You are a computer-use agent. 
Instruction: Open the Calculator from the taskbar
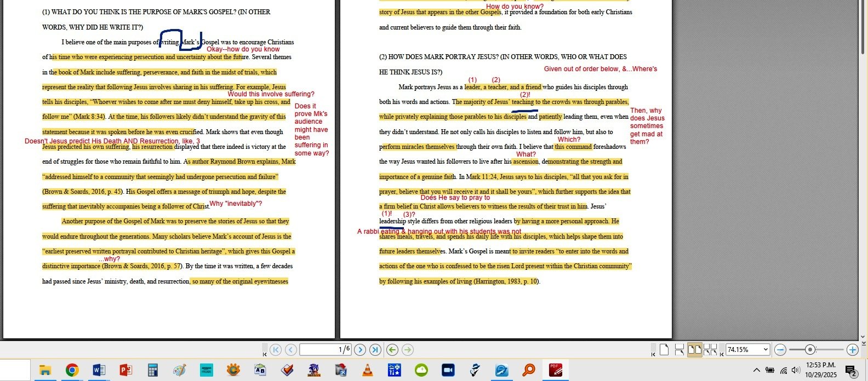[152, 371]
